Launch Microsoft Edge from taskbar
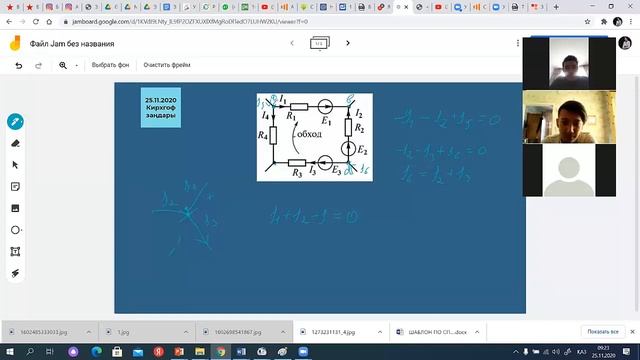 pos(96,351)
